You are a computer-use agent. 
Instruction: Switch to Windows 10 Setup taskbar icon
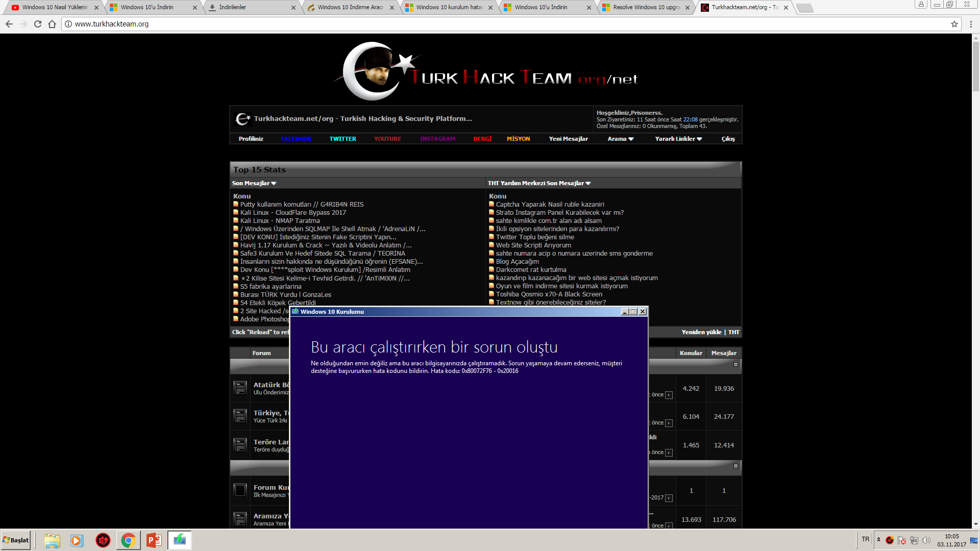click(180, 540)
